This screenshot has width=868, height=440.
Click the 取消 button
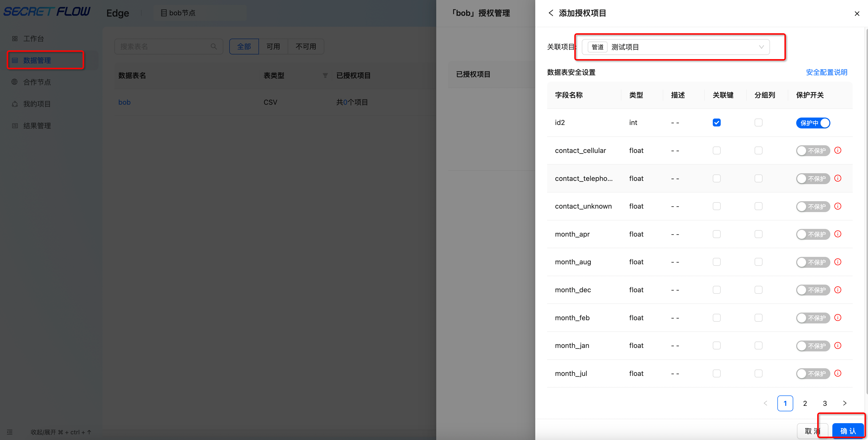812,431
